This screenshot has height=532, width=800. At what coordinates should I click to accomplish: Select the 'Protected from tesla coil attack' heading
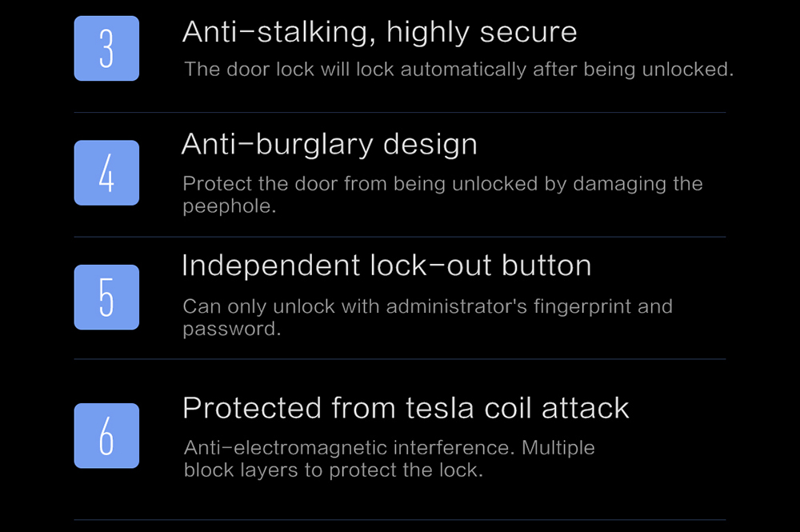[406, 409]
